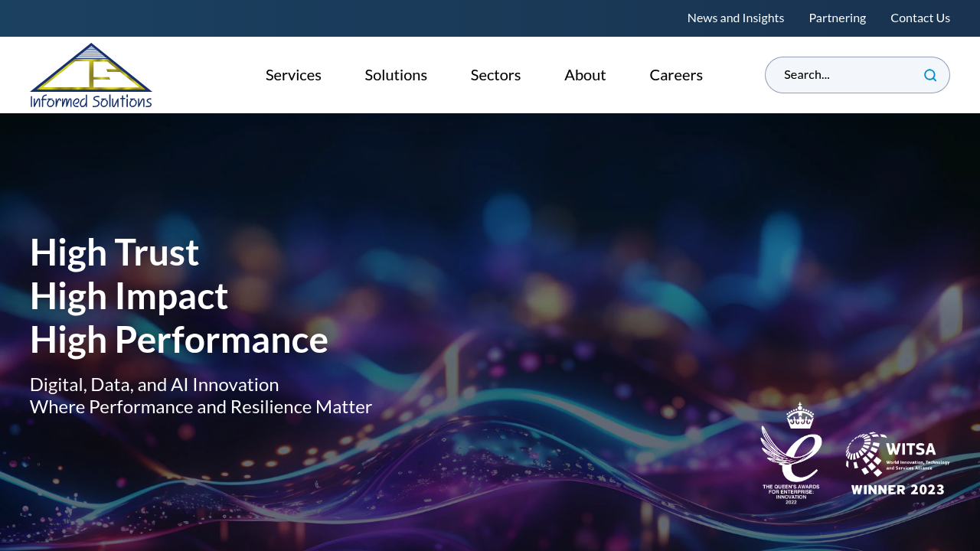Click the 'High Impact' heading line
The height and width of the screenshot is (551, 980).
point(129,295)
